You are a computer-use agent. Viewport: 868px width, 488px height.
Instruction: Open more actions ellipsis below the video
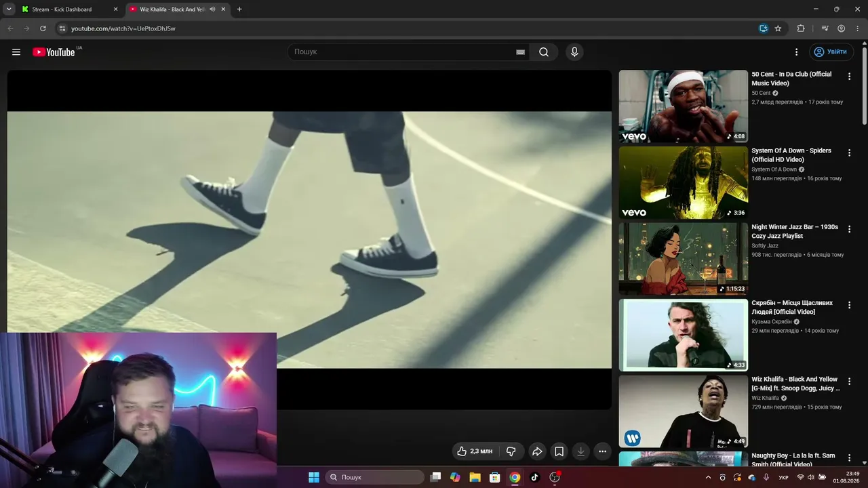click(x=602, y=451)
